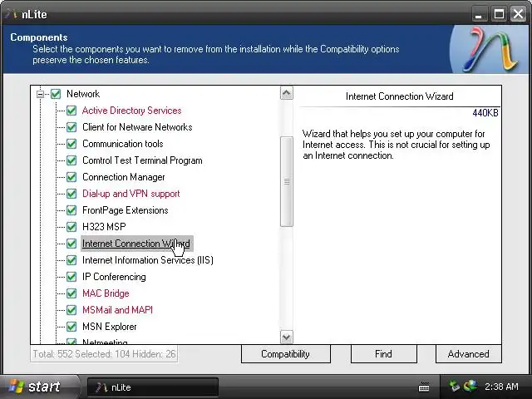Image resolution: width=532 pixels, height=399 pixels.
Task: Click the 440KB size value
Action: (x=485, y=113)
